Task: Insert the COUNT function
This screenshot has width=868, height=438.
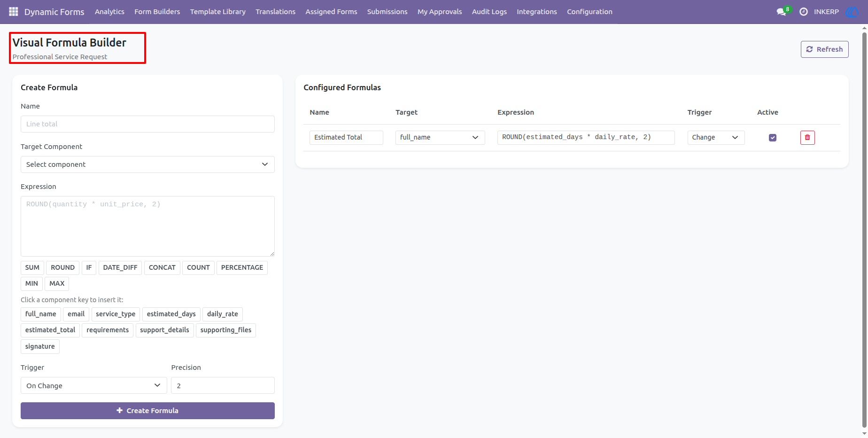Action: click(x=198, y=268)
